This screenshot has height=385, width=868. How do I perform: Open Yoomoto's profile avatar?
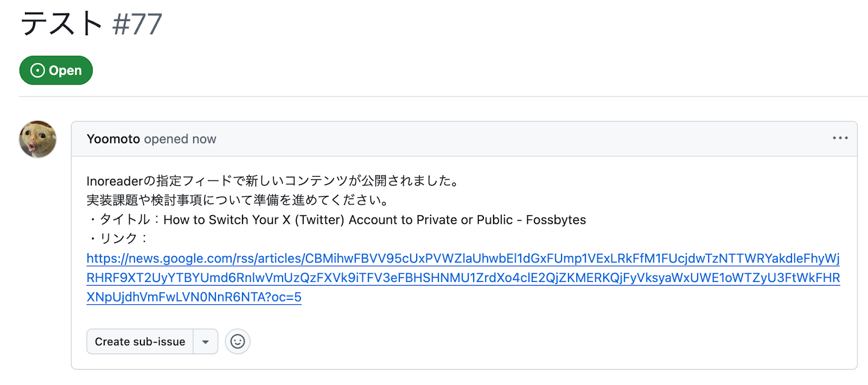coord(37,139)
